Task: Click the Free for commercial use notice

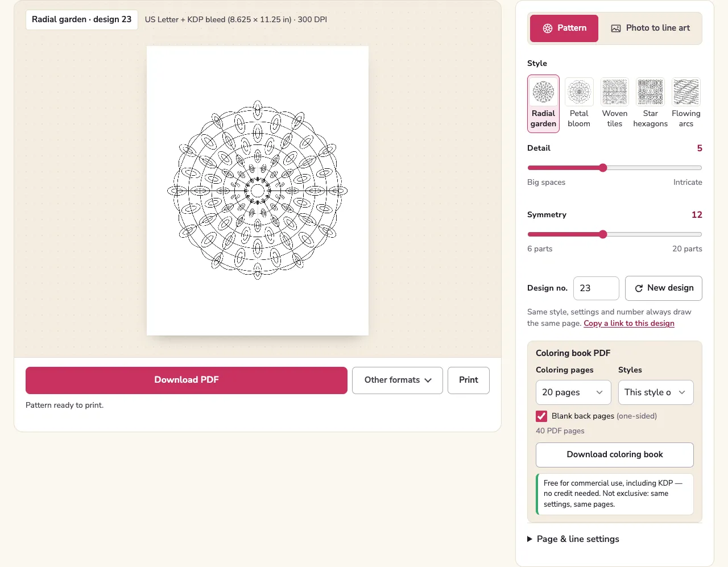Action: tap(615, 494)
